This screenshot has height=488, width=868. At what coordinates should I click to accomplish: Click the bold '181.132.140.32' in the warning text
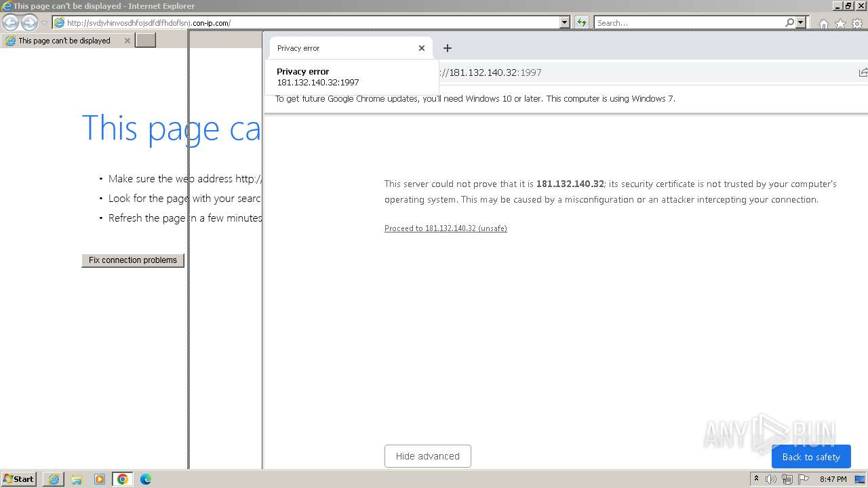pos(570,184)
